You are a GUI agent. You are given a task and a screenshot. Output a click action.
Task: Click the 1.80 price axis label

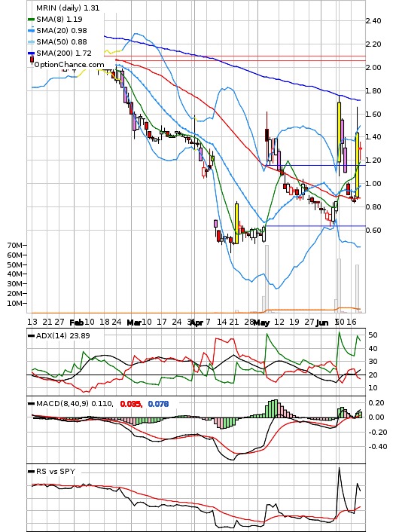coord(373,91)
